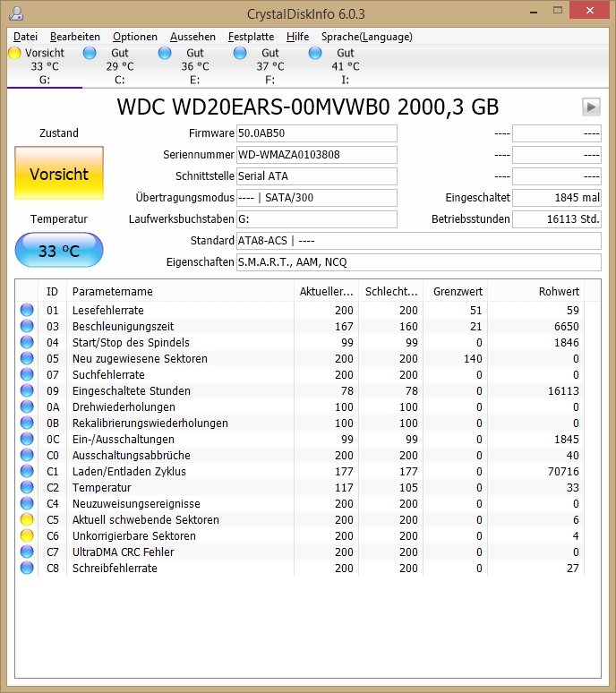Click the blue status orb for drive C:
616x693 pixels.
90,53
